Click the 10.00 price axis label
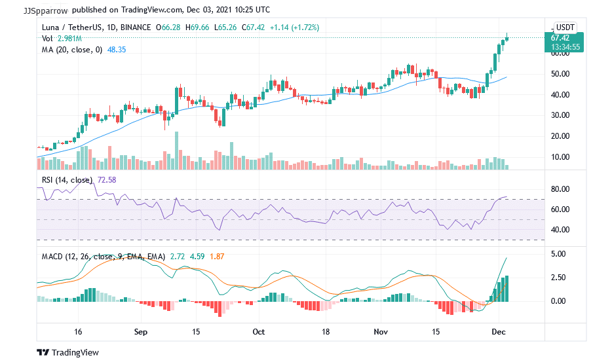Screen dimensions: 593x364 point(560,157)
